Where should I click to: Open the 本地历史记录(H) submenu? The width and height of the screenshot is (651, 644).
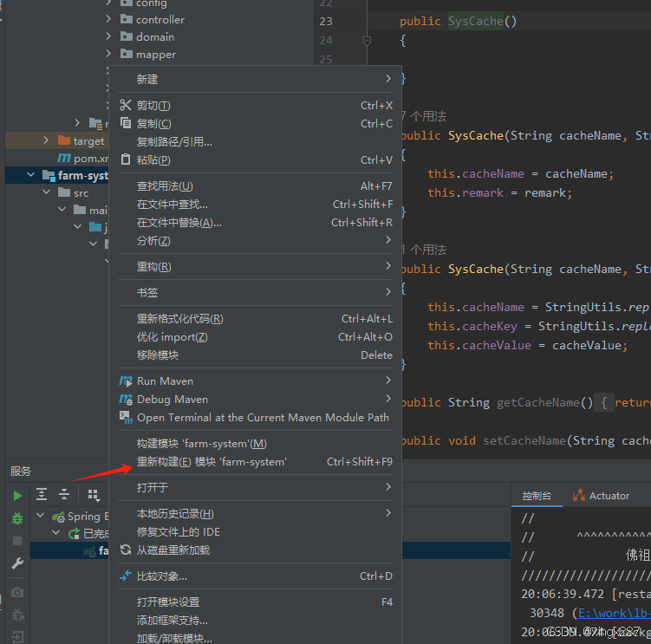[x=256, y=514]
